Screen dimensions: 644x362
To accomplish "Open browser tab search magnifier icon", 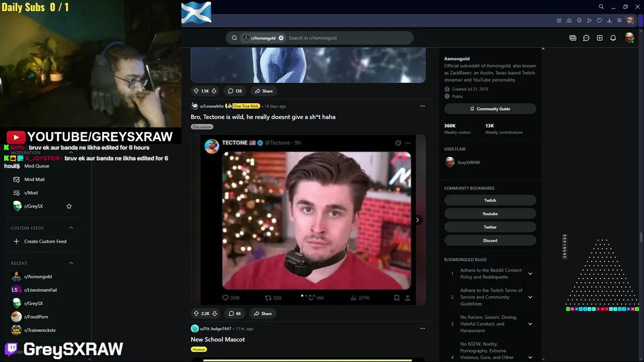I will (x=601, y=7).
